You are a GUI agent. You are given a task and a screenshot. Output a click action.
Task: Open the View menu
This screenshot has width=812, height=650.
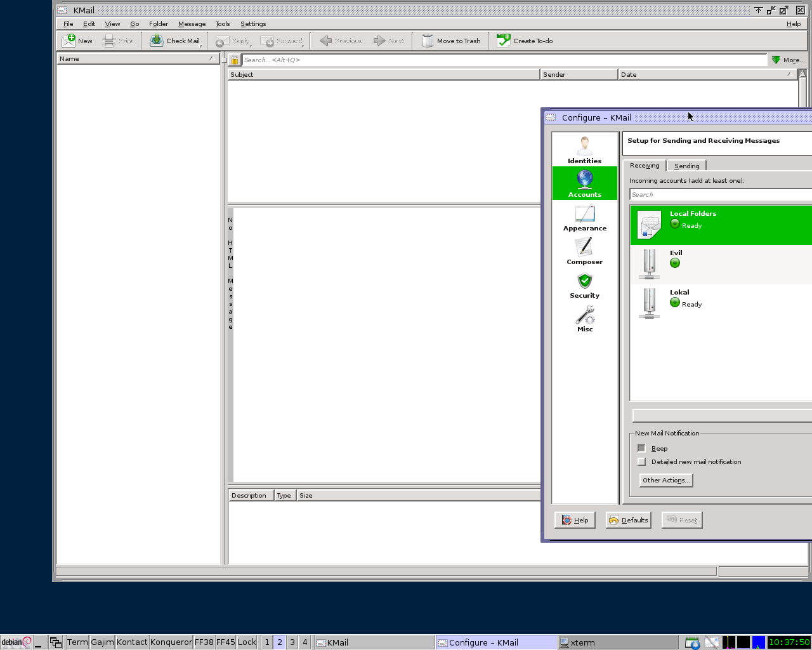[112, 24]
